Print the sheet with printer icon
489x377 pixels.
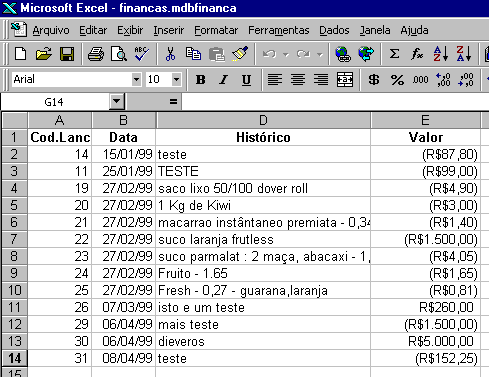(x=96, y=54)
